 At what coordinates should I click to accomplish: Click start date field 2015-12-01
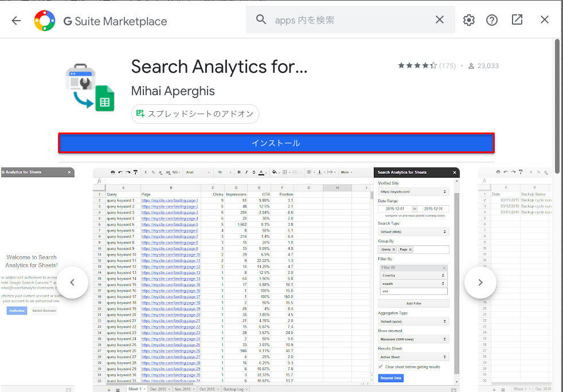pos(395,209)
